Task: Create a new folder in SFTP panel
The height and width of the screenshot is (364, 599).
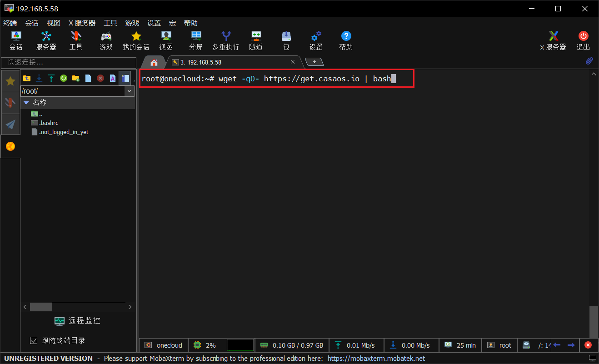Action: (x=76, y=78)
